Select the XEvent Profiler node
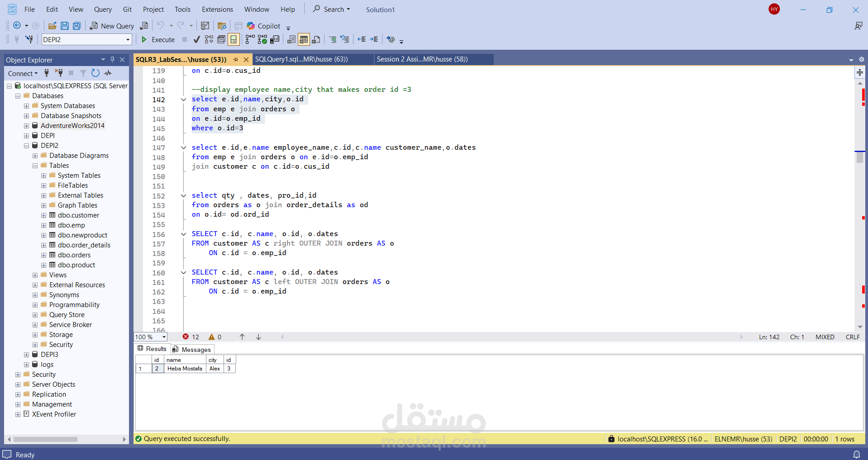The image size is (868, 460). click(x=54, y=414)
